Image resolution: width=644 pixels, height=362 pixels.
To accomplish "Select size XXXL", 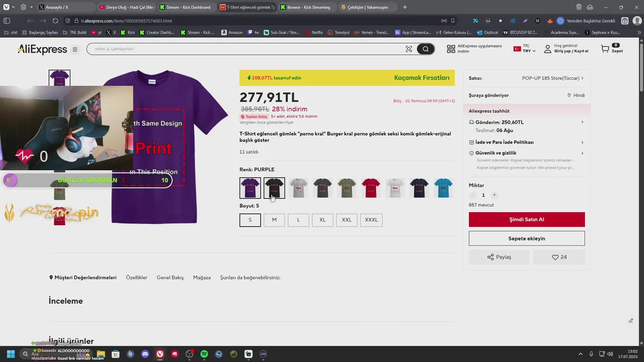I will [371, 220].
